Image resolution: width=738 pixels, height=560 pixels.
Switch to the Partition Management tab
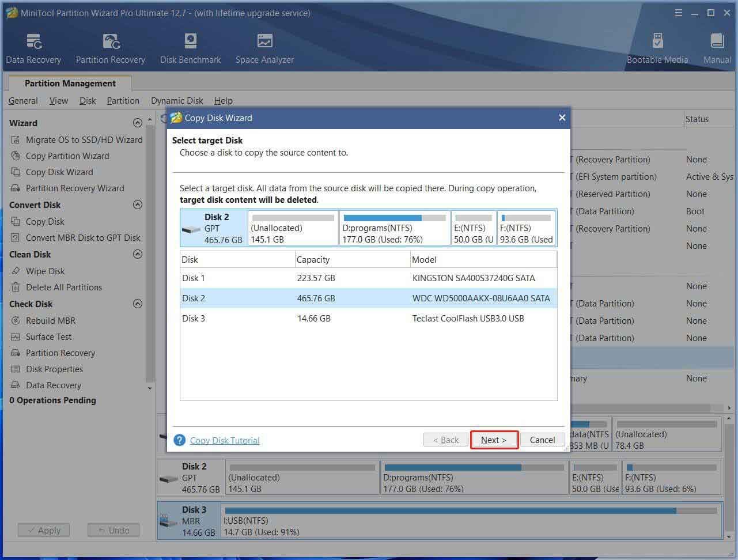(x=70, y=84)
